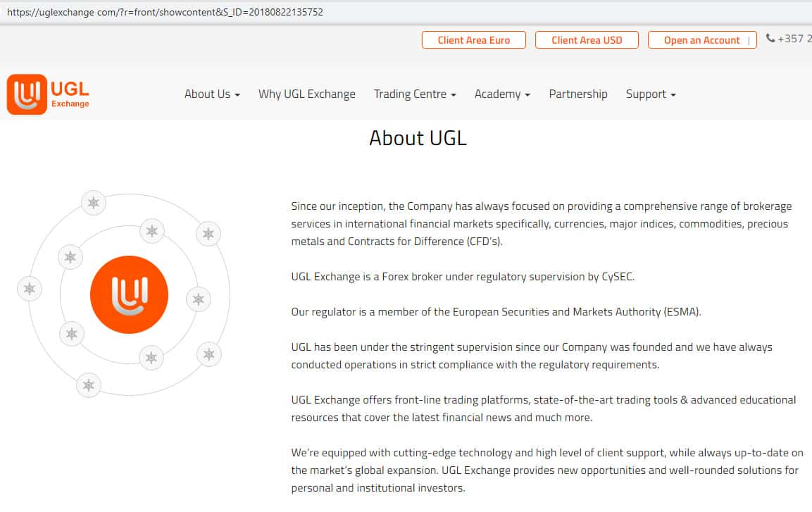Select the browser address bar URL

(165, 12)
